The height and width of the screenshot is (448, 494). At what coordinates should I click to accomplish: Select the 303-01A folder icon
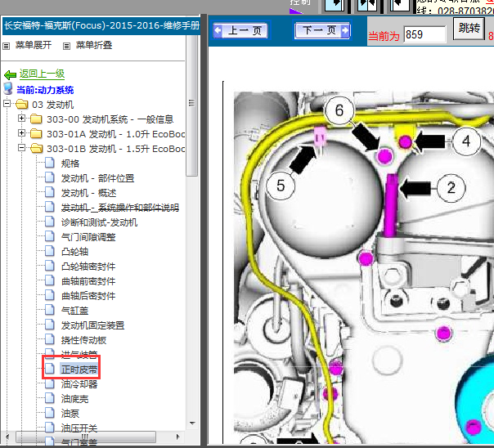36,134
